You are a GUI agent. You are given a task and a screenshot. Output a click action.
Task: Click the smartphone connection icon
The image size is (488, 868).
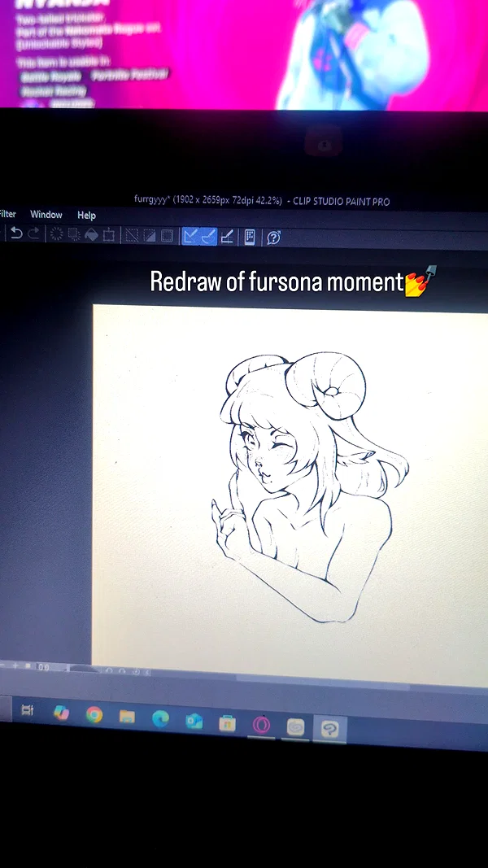coord(250,238)
